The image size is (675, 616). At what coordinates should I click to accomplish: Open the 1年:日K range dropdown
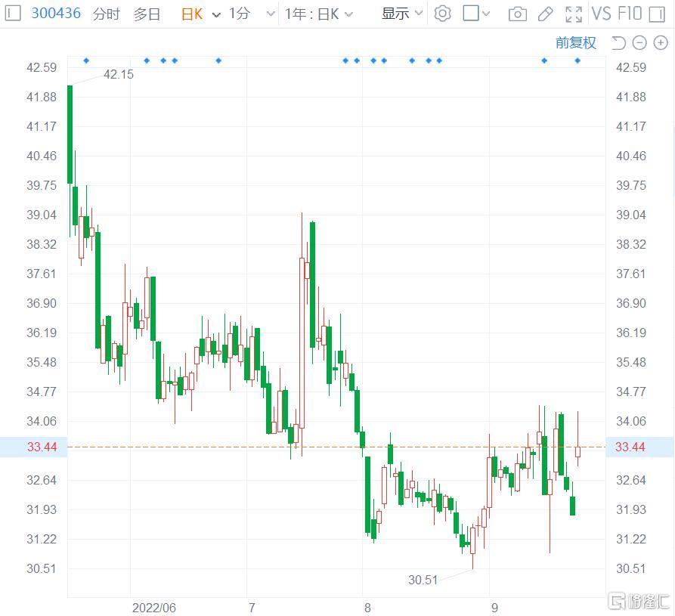tap(318, 14)
